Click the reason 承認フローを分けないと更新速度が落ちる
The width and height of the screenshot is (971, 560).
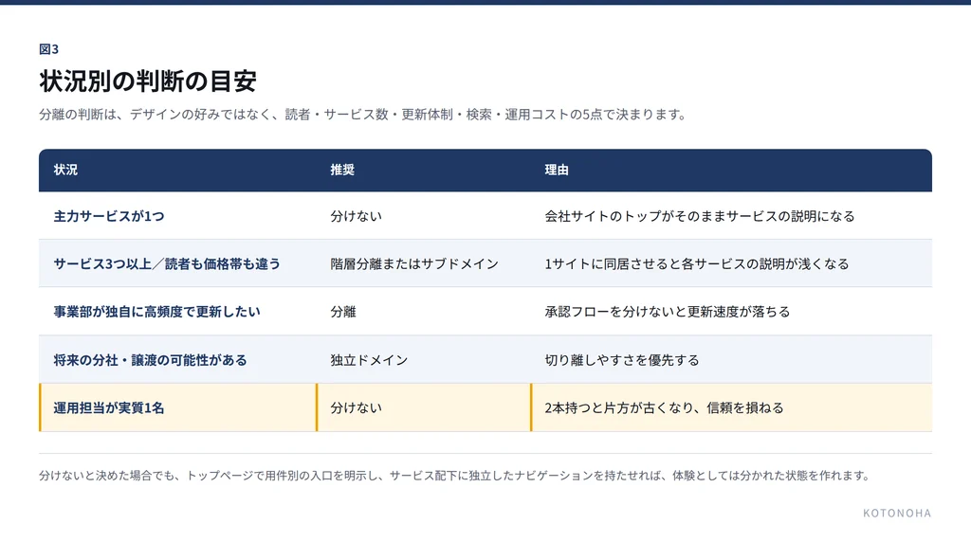pyautogui.click(x=668, y=312)
